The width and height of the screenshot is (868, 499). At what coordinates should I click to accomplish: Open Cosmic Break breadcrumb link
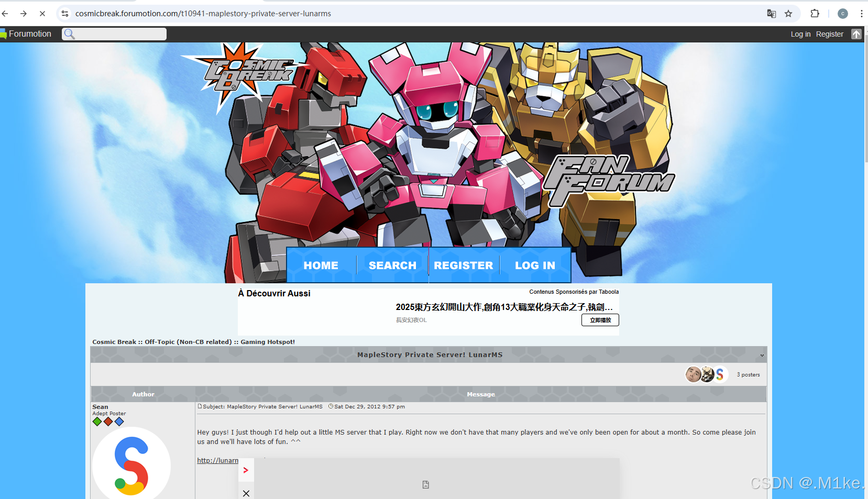114,342
